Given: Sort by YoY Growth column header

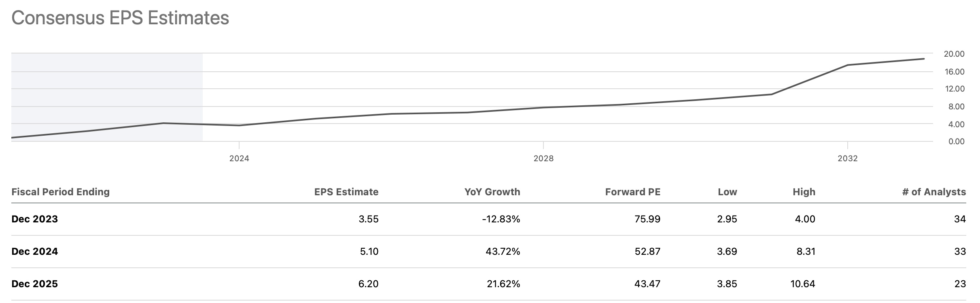Looking at the screenshot, I should 492,192.
